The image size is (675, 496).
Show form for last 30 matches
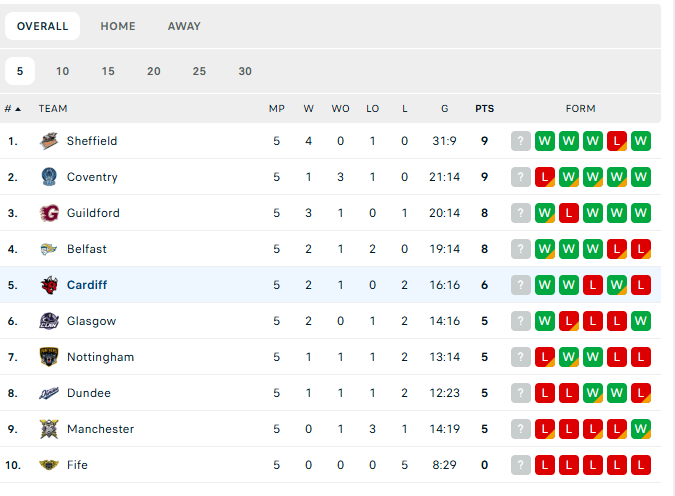(245, 71)
